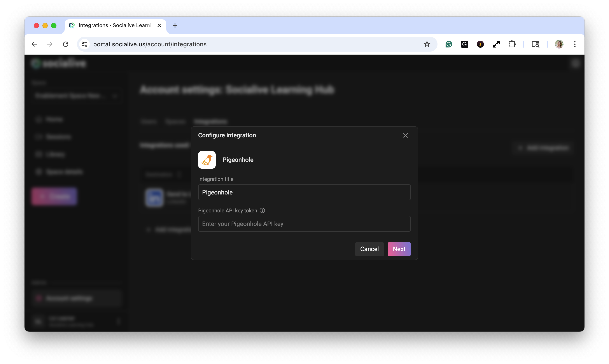Click the Integration title text field
This screenshot has width=609, height=364.
coord(304,192)
